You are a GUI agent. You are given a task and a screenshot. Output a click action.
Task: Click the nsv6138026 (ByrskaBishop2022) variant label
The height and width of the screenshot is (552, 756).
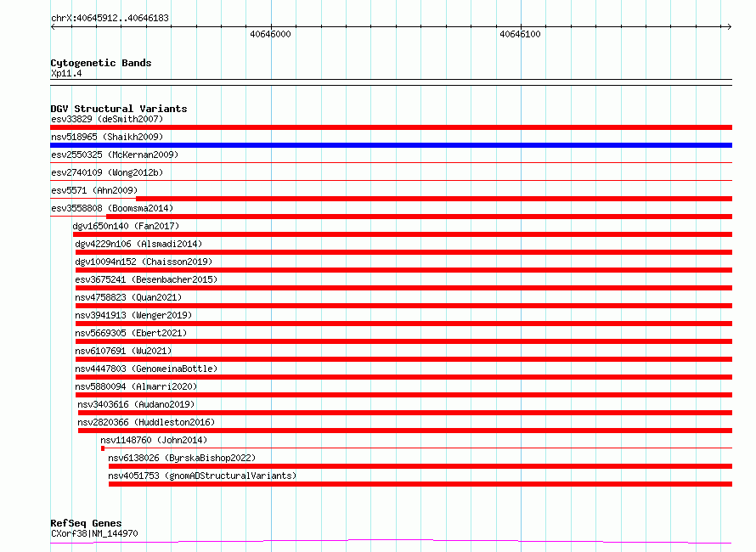coord(182,458)
